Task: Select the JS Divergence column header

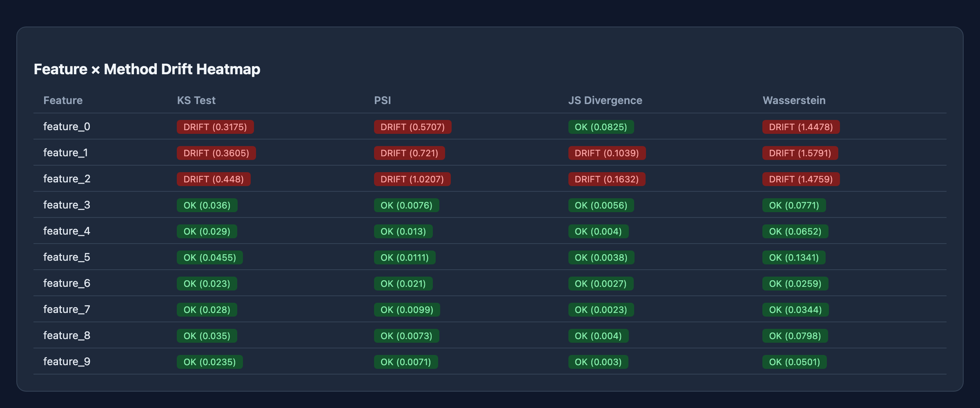Action: [x=605, y=100]
